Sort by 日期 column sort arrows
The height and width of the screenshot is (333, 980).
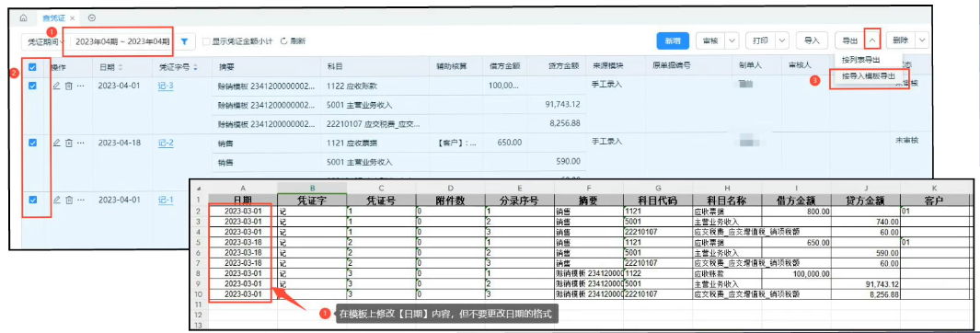point(121,66)
